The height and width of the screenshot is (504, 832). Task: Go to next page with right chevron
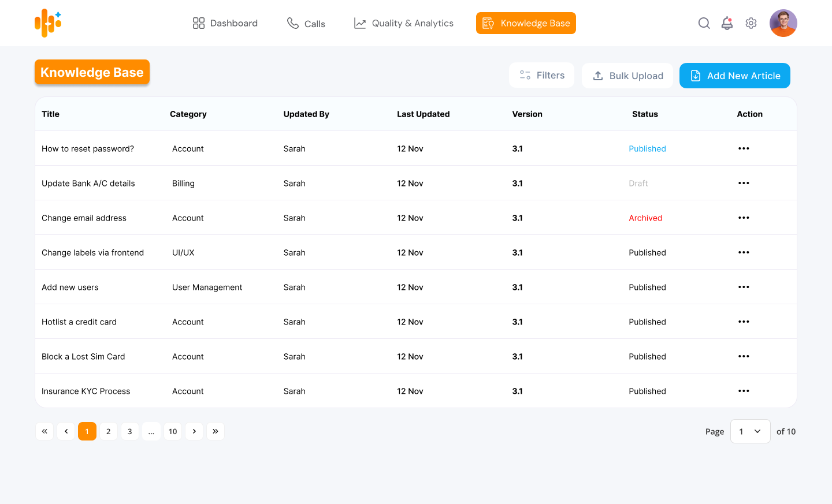194,431
